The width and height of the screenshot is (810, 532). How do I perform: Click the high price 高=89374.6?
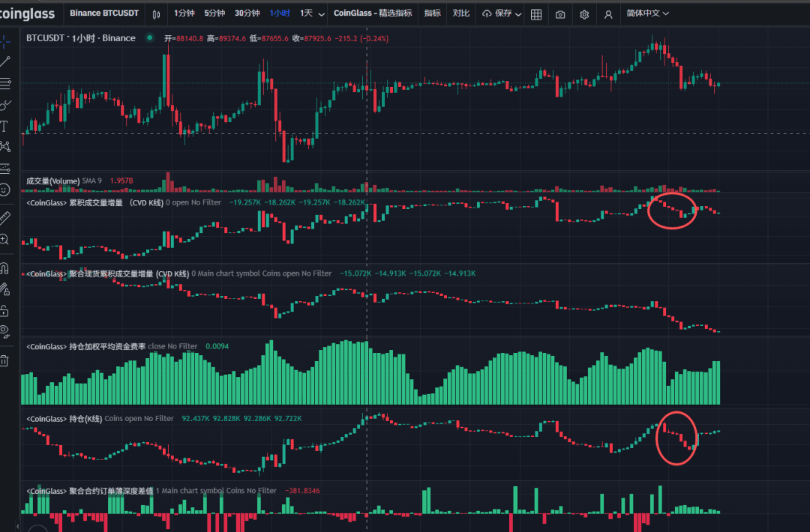[226, 38]
